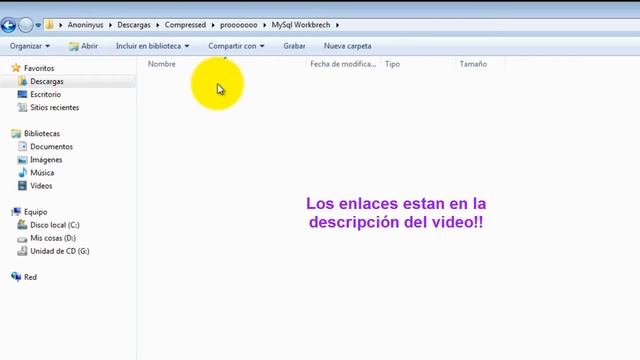Open Unidad de CD (G:)
640x360 pixels.
60,251
